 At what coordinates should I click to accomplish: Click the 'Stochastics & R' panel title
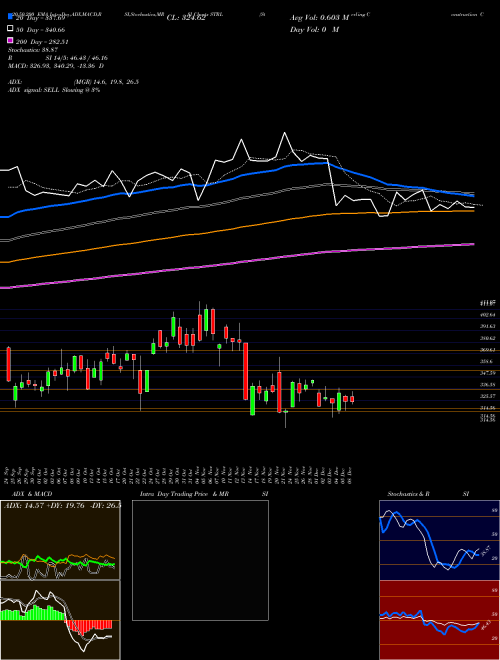(408, 494)
